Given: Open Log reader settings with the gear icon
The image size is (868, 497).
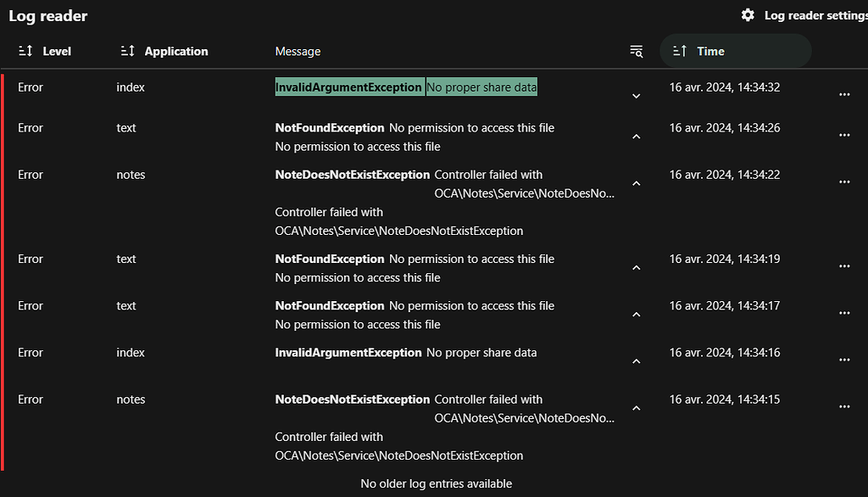Looking at the screenshot, I should pos(748,15).
